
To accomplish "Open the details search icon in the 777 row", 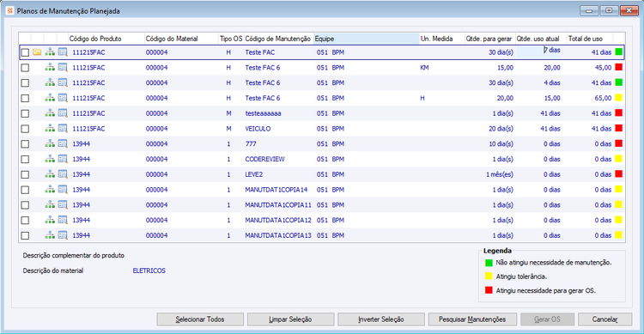I will point(63,143).
